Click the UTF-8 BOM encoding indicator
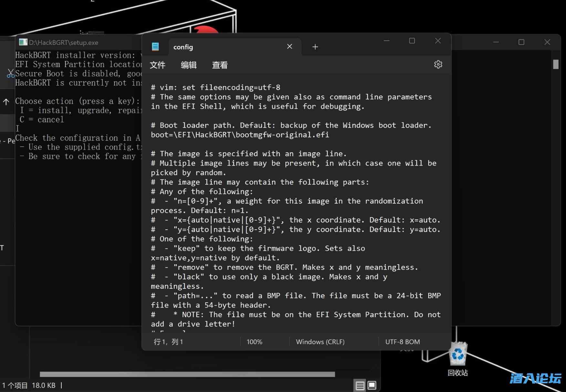 pyautogui.click(x=402, y=342)
